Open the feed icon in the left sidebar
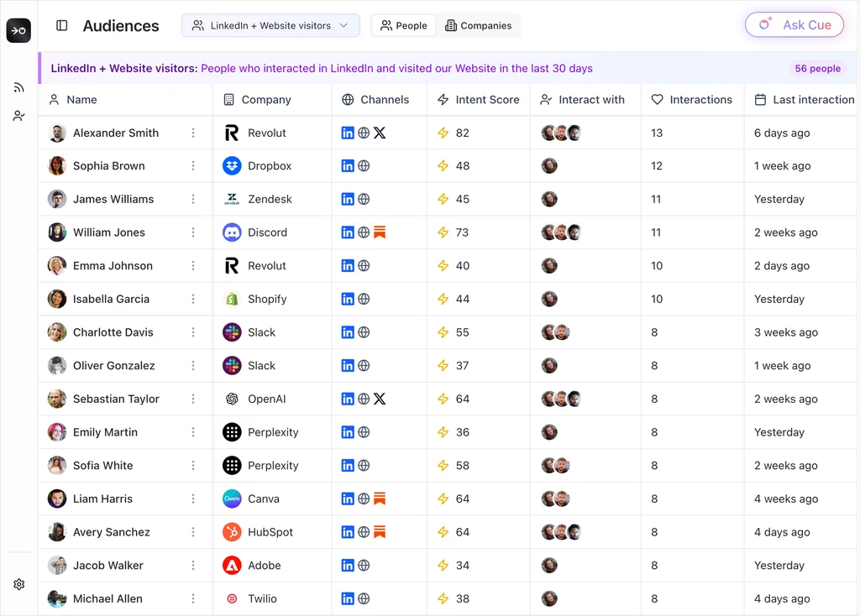Screen dimensions: 860x616 tap(18, 86)
